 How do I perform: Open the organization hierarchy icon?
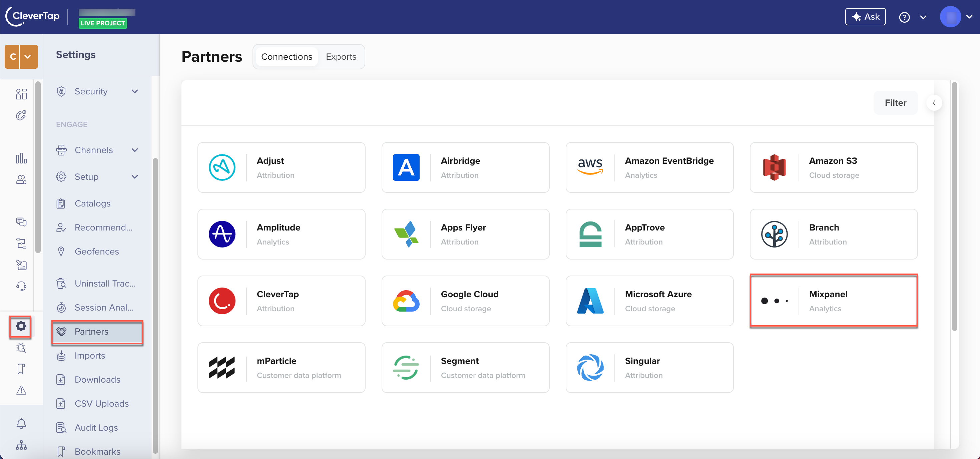pyautogui.click(x=21, y=445)
